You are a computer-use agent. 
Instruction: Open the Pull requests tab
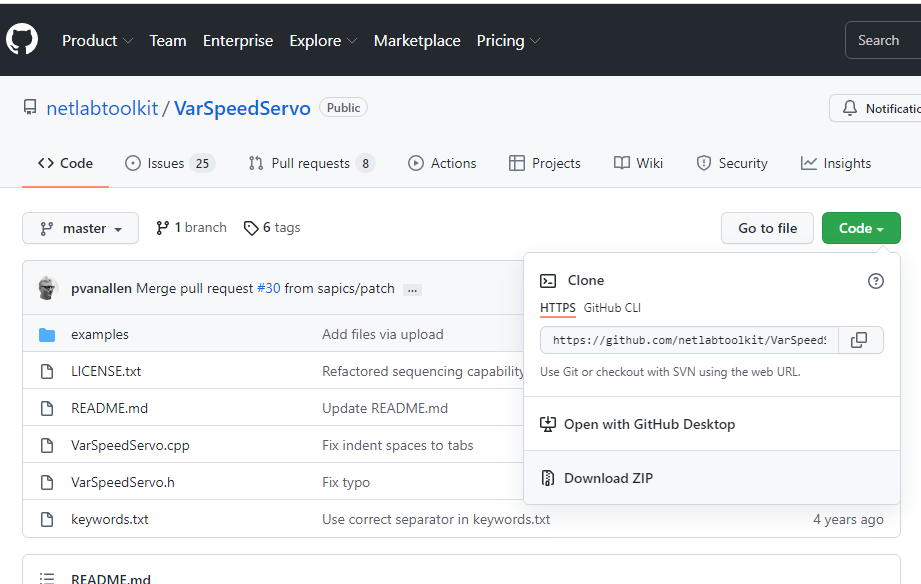[311, 163]
